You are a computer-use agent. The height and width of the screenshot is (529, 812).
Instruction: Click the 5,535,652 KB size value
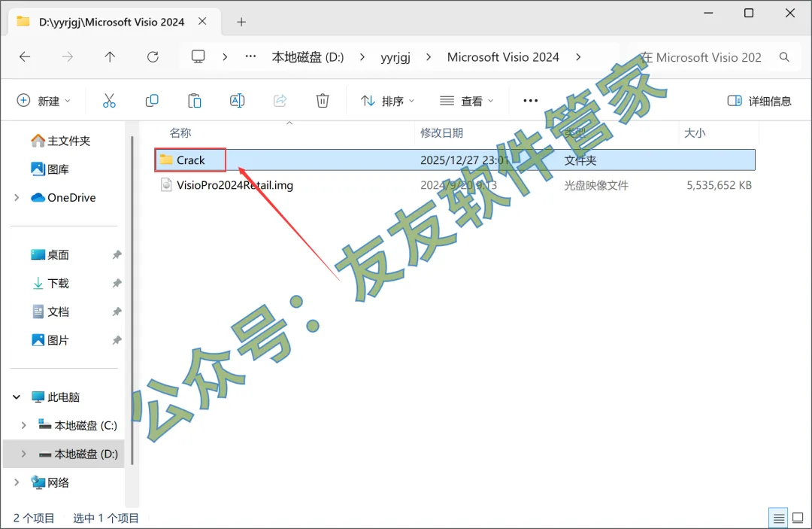point(719,185)
